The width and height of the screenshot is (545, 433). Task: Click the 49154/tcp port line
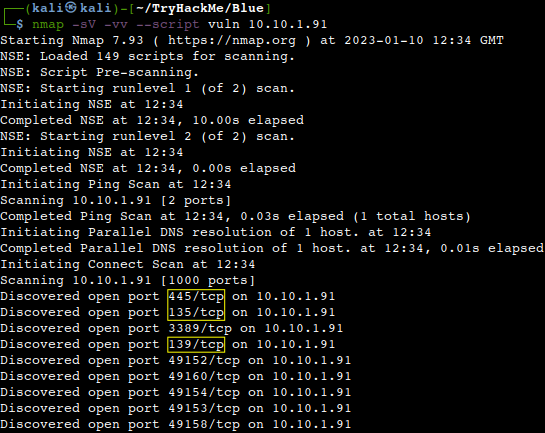tap(176, 392)
